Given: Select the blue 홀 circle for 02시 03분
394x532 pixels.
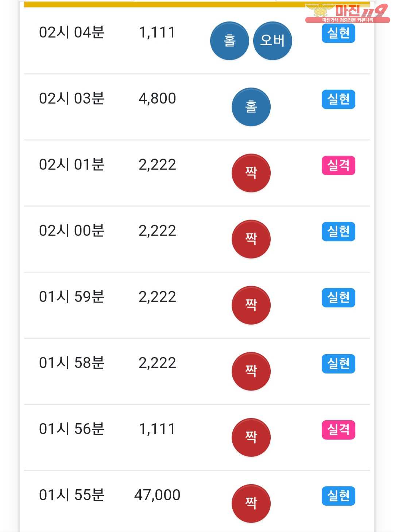Looking at the screenshot, I should coord(251,107).
